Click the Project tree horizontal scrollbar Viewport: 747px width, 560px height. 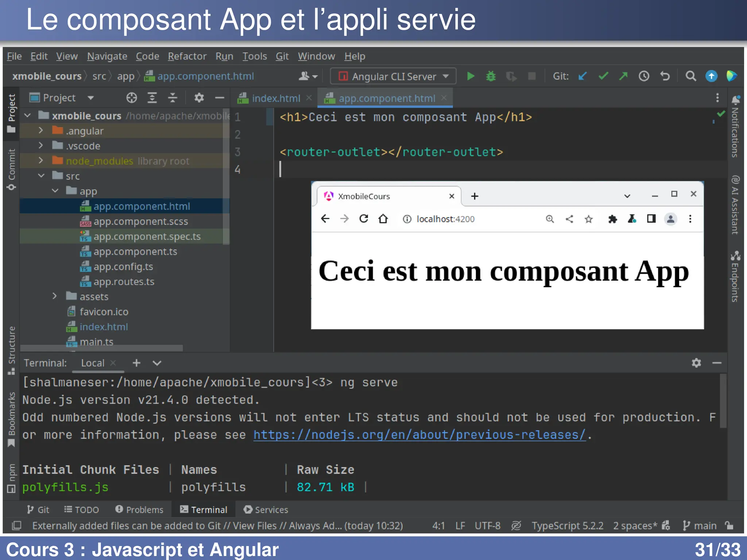(102, 348)
